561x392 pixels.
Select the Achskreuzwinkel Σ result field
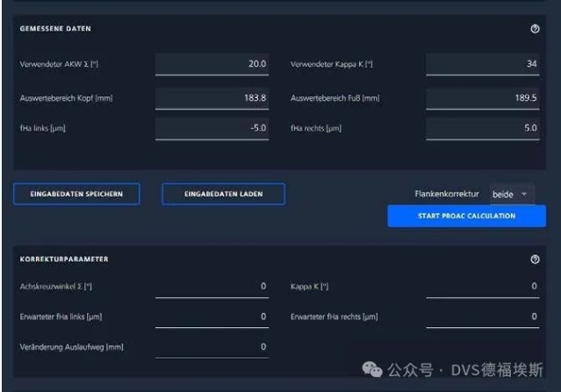[212, 287]
